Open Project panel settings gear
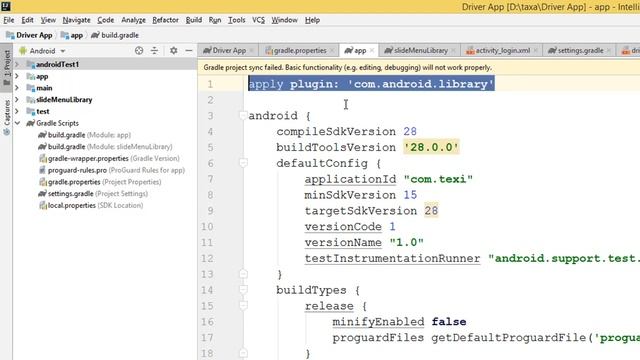Screen dimensions: 640x360 (173, 51)
